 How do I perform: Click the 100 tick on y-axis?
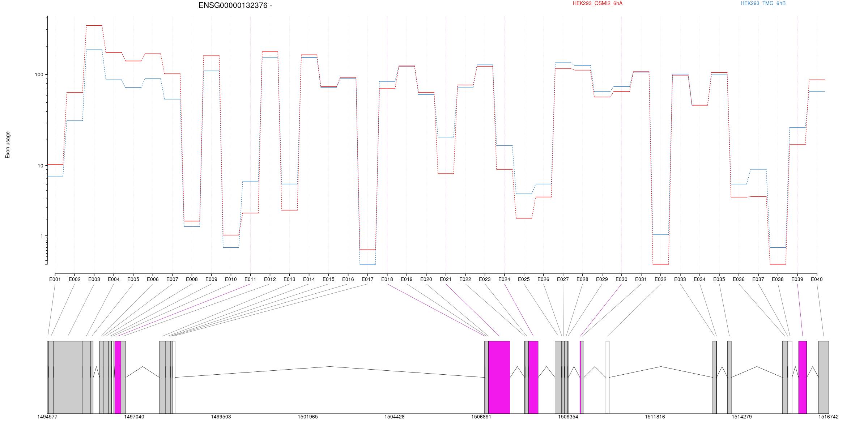39,75
